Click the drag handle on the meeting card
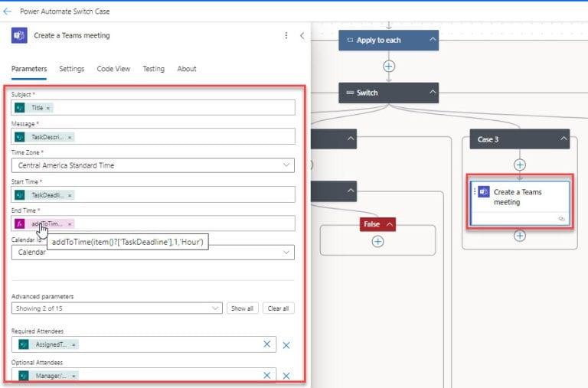The image size is (588, 388). pos(475,191)
